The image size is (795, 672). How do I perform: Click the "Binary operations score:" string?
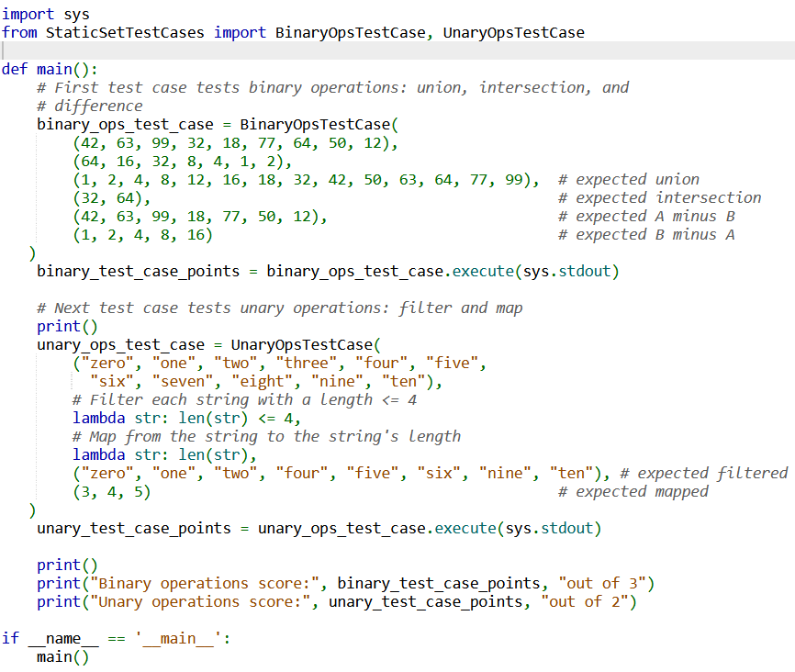205,583
